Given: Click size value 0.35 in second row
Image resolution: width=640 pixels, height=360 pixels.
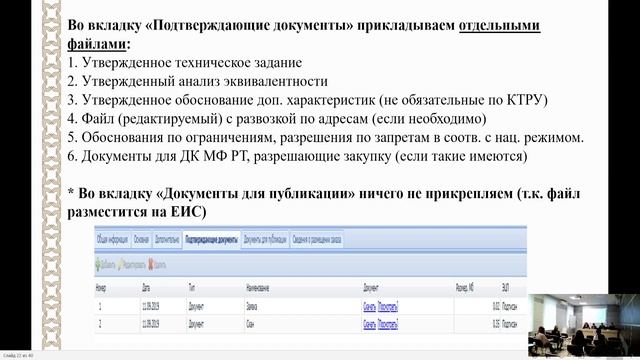Looking at the screenshot, I should coord(496,324).
